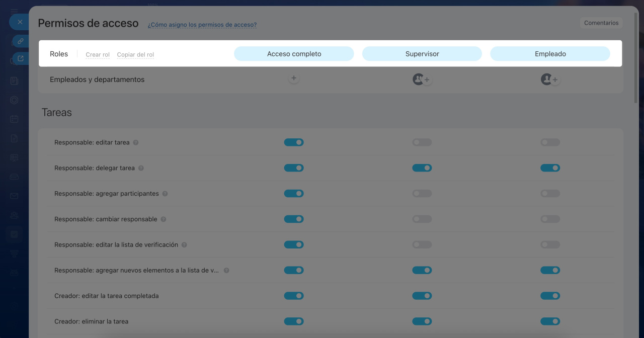The height and width of the screenshot is (338, 644).
Task: Show help for 'Responsable: delegar tarea'
Action: pos(141,168)
